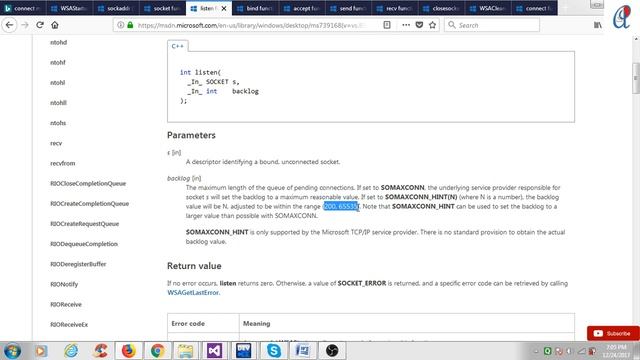Screen dimensions: 640x360
Task: Save page to Pocket
Action: 419,25
